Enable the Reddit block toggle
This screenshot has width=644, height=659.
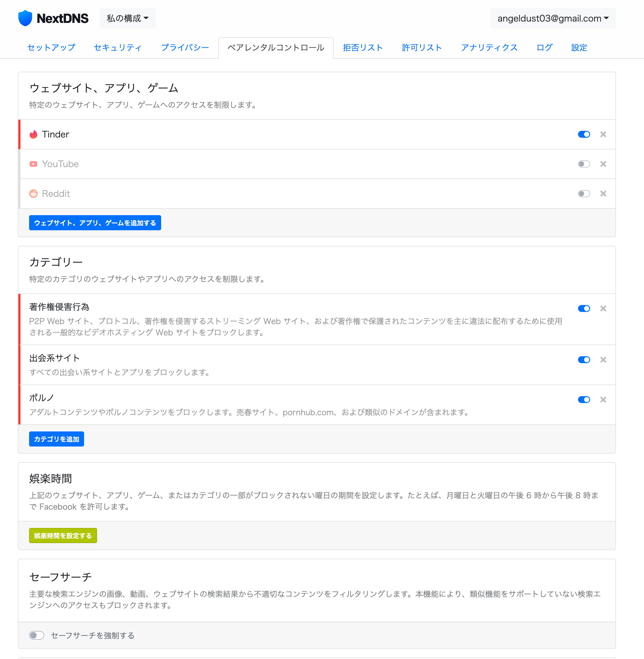pos(584,194)
